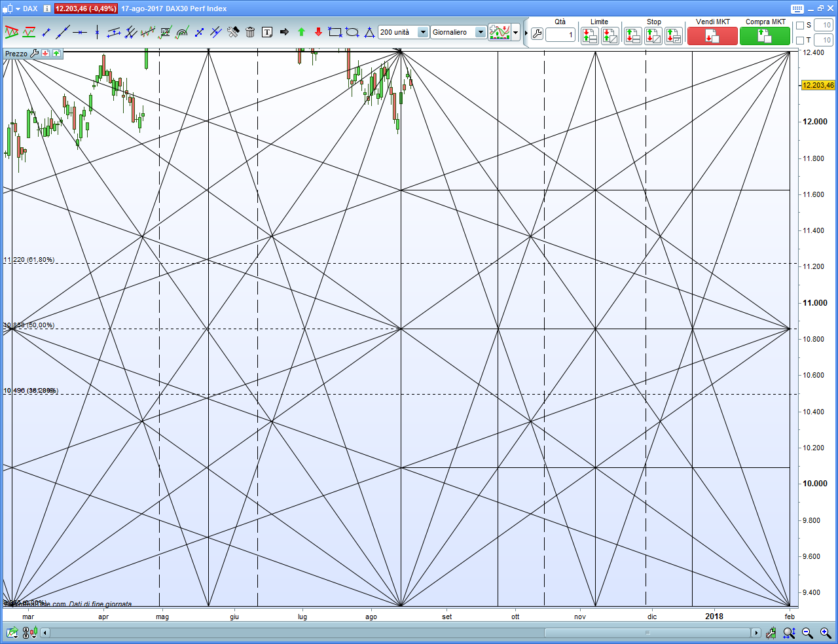Select the support resistance lines tool
The height and width of the screenshot is (644, 838).
pyautogui.click(x=29, y=32)
